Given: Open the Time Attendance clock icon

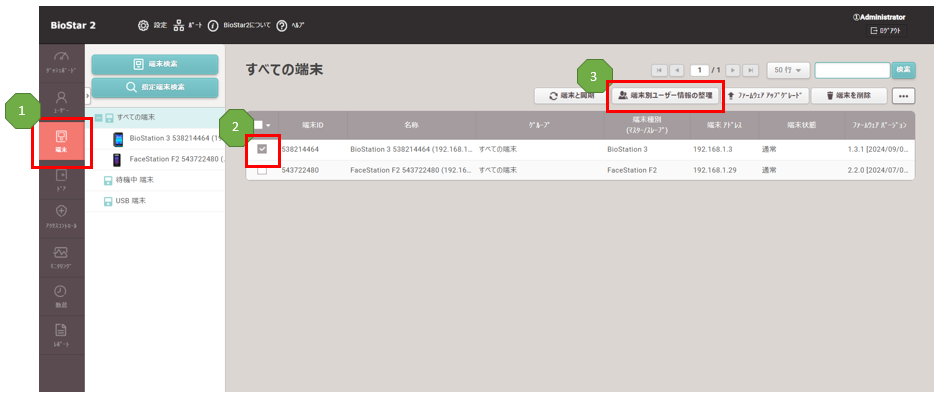Looking at the screenshot, I should coord(61,296).
